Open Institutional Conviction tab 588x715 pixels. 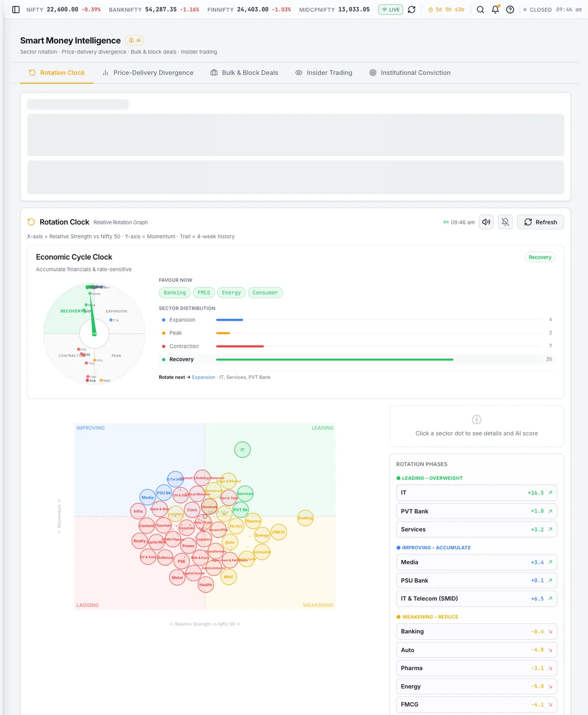tap(410, 73)
